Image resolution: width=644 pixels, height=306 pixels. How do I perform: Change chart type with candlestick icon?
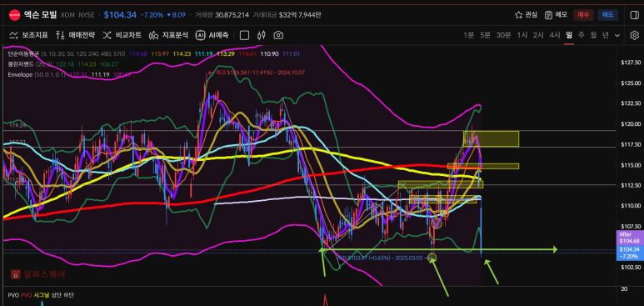[x=262, y=35]
